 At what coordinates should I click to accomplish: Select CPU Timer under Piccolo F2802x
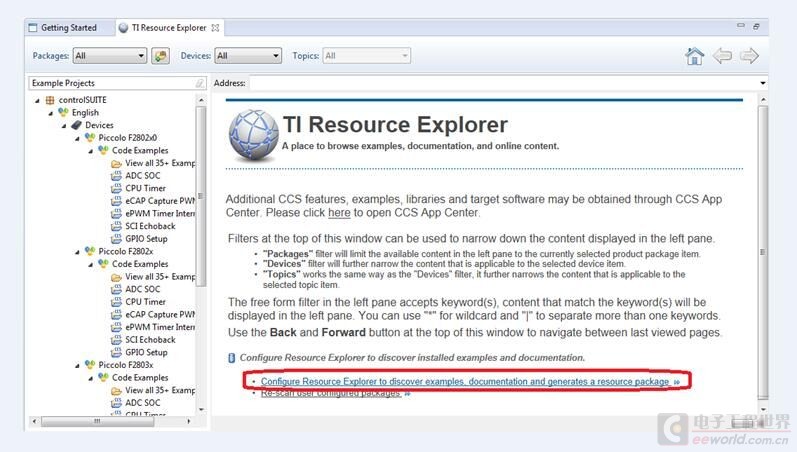point(145,302)
